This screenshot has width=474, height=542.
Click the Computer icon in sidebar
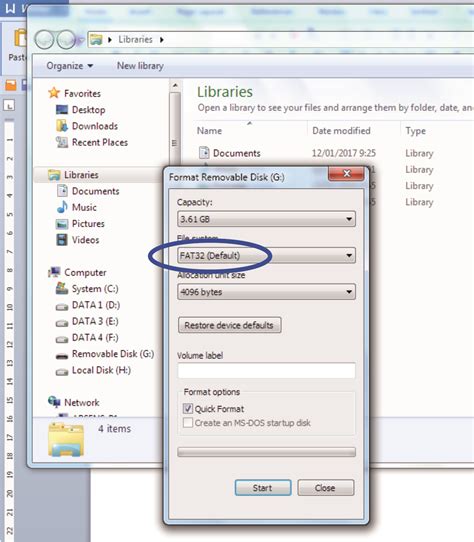[54, 272]
